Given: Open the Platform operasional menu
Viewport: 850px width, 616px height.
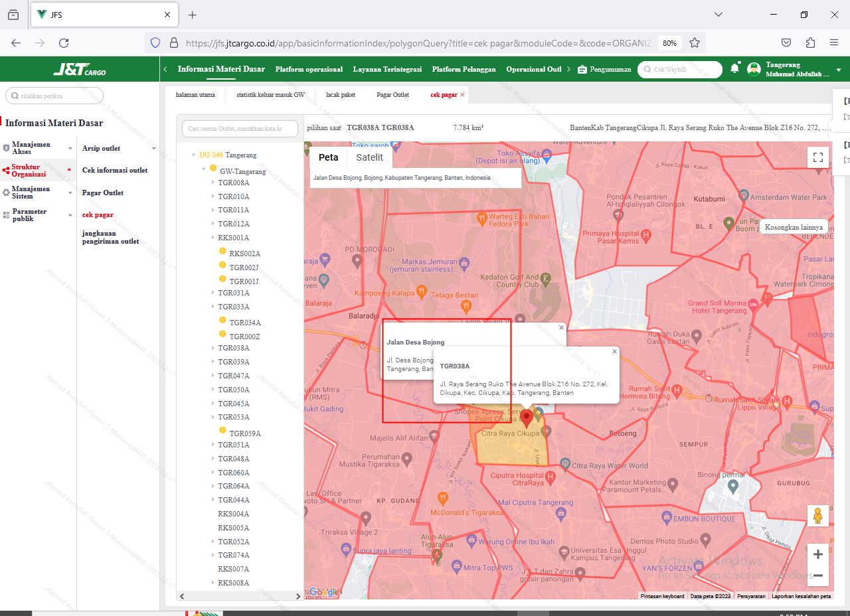Looking at the screenshot, I should click(309, 69).
